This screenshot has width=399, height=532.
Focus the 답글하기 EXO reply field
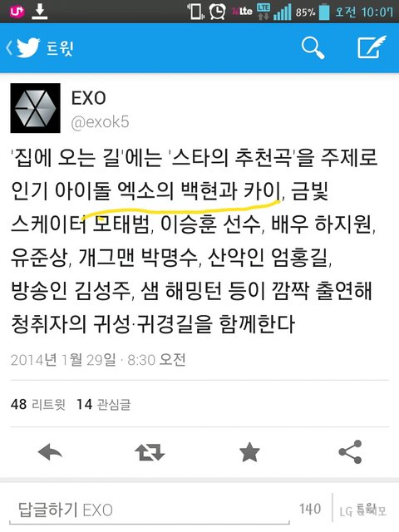coord(150,510)
